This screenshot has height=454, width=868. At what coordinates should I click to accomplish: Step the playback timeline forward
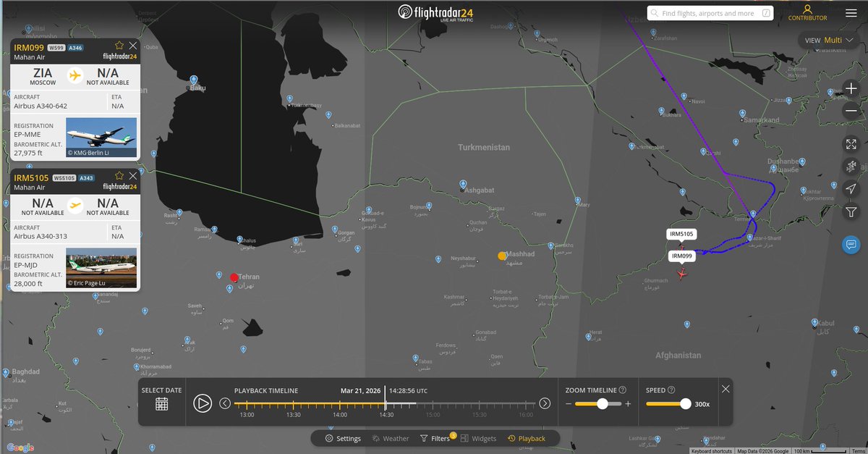pyautogui.click(x=545, y=403)
